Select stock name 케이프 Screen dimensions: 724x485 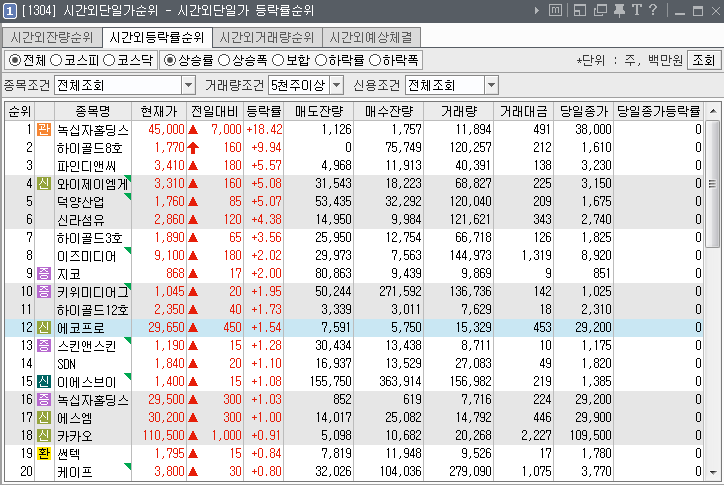coord(74,472)
